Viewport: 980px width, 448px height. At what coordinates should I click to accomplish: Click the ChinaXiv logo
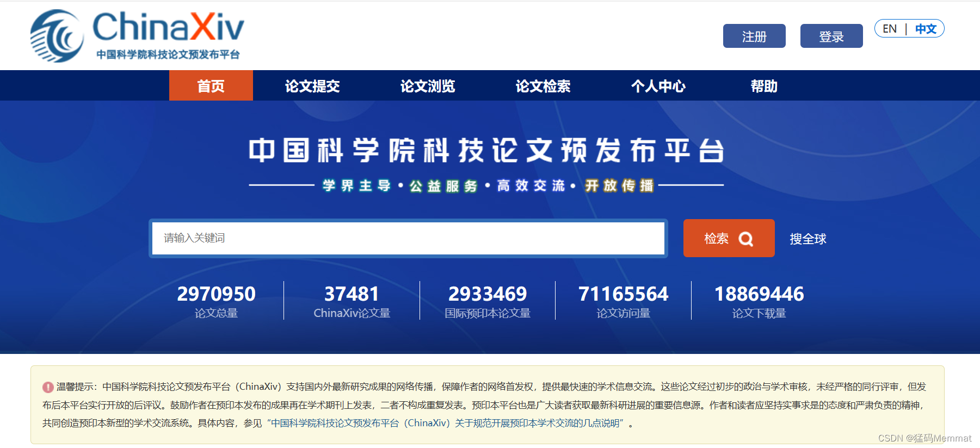click(x=137, y=35)
